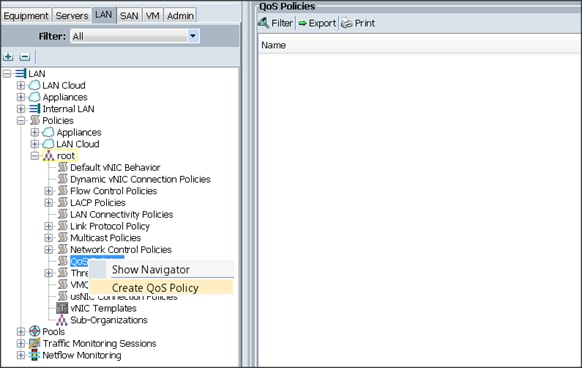Open the Equipment tab
The image size is (582, 368).
tap(26, 16)
